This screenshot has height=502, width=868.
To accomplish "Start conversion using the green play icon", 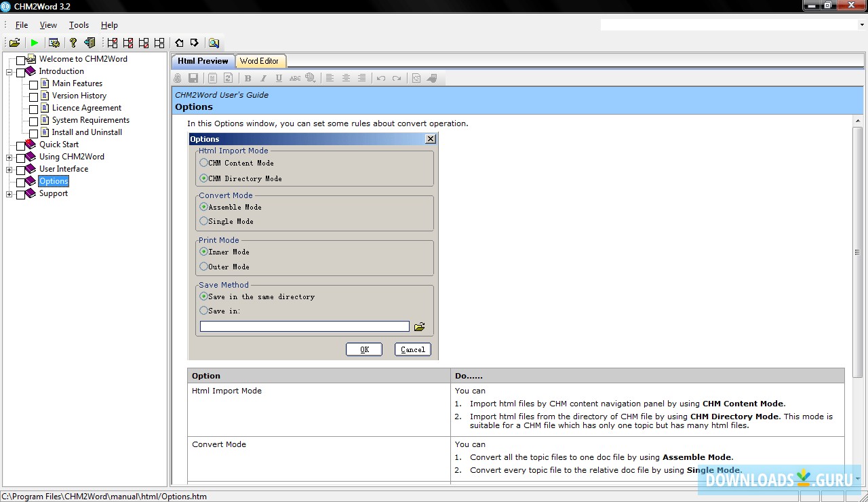I will coord(34,42).
